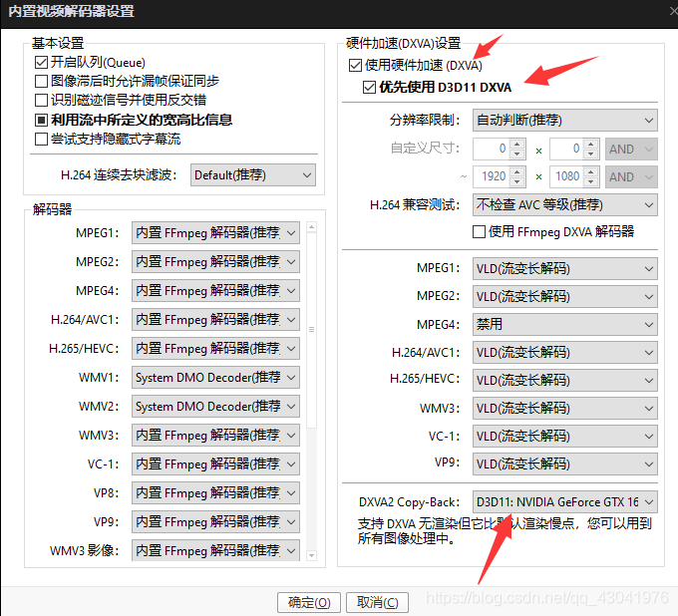Click the 1920 width field
This screenshot has width=678, height=616.
(493, 176)
